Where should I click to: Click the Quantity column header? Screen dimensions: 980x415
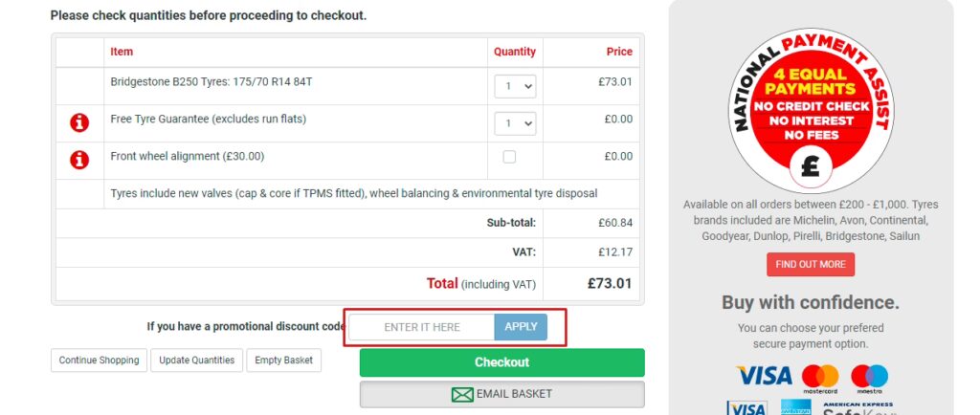click(x=514, y=52)
